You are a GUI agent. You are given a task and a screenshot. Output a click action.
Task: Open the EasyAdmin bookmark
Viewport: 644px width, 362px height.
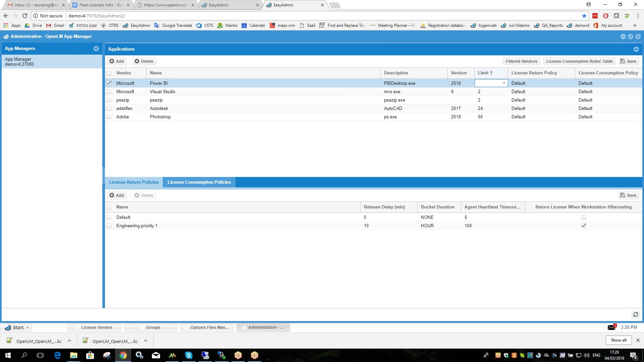(137, 25)
